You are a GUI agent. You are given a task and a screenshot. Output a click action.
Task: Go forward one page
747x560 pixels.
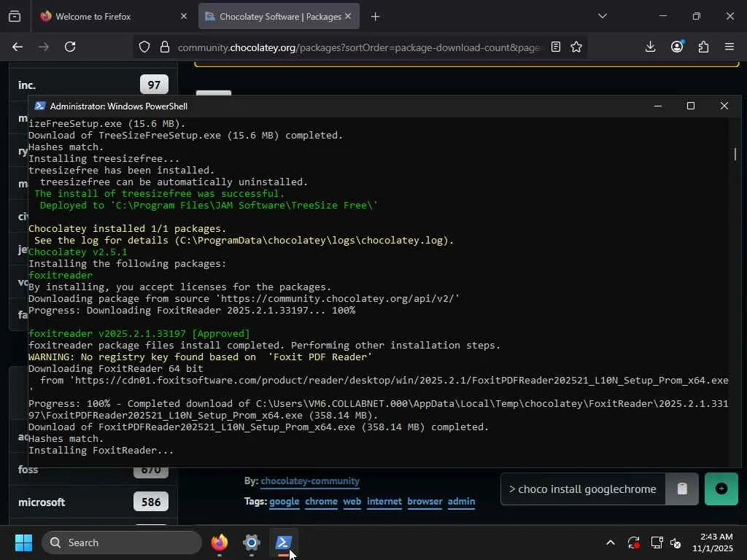click(x=43, y=47)
